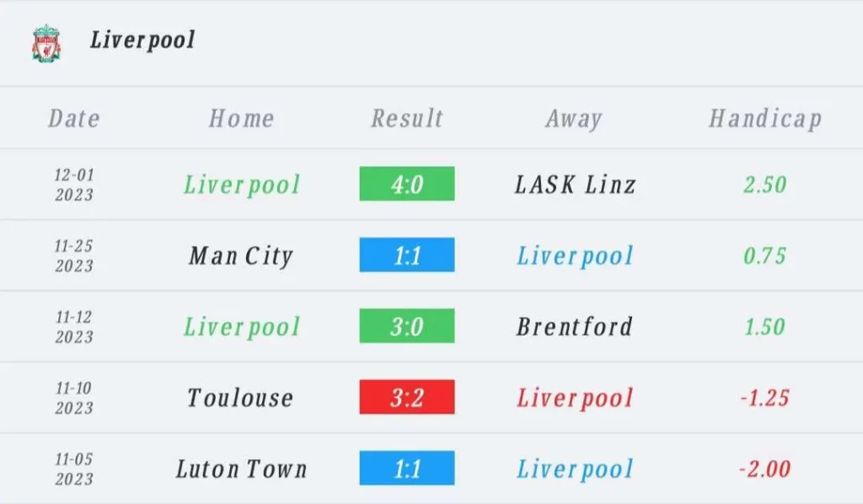Click the -2.00 handicap value
This screenshot has height=504, width=863.
765,469
